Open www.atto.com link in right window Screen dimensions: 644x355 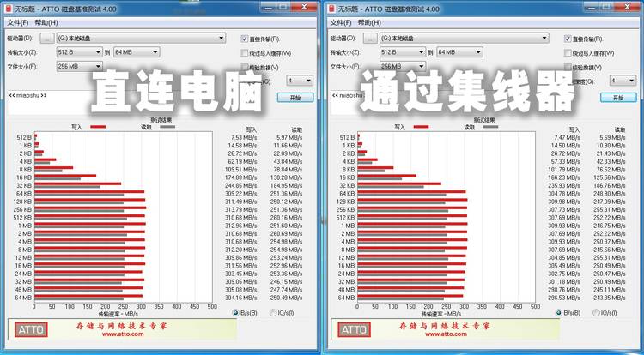point(446,334)
